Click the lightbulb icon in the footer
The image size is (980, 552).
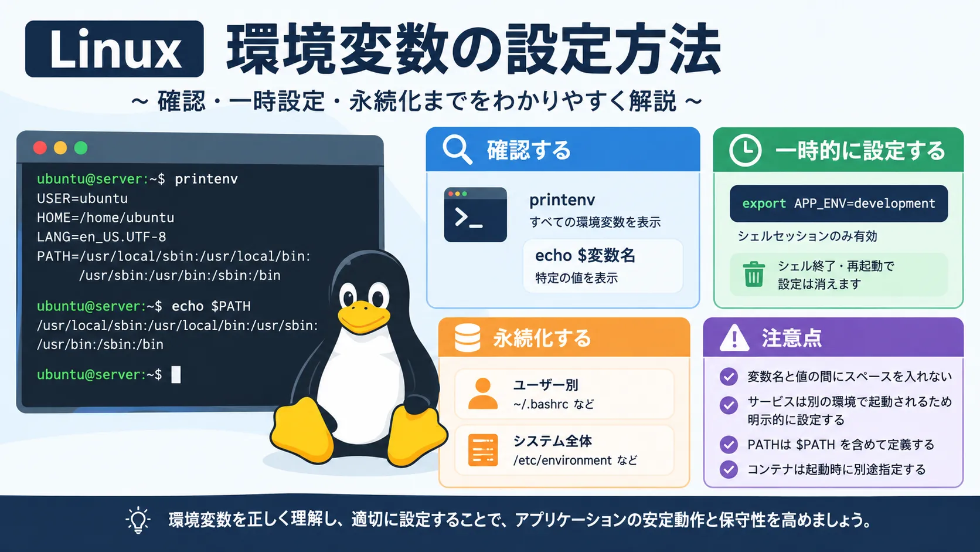138,520
